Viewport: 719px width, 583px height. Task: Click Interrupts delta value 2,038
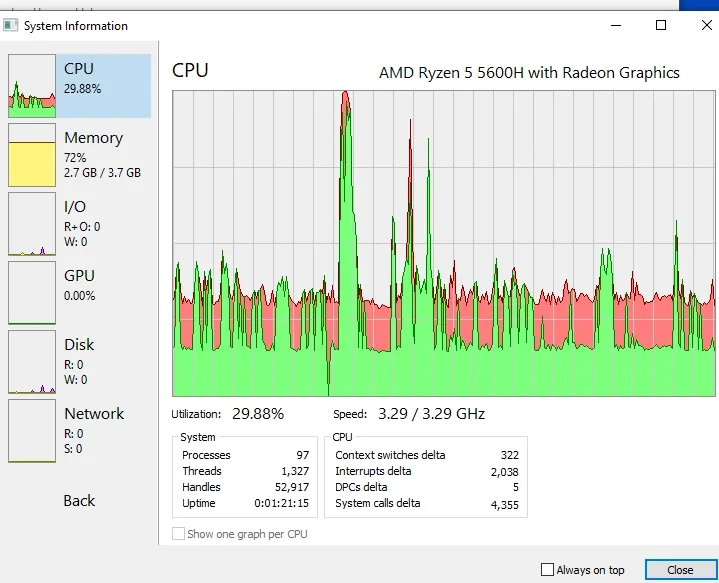click(x=505, y=472)
